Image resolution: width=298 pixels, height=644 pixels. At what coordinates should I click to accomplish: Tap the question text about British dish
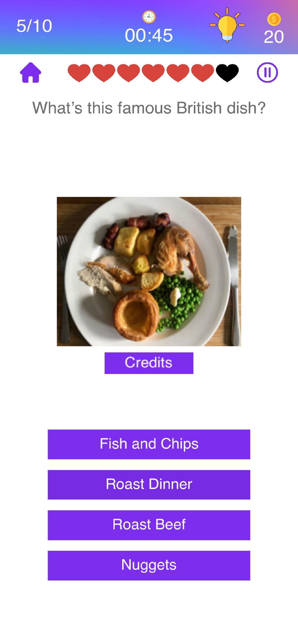(149, 108)
